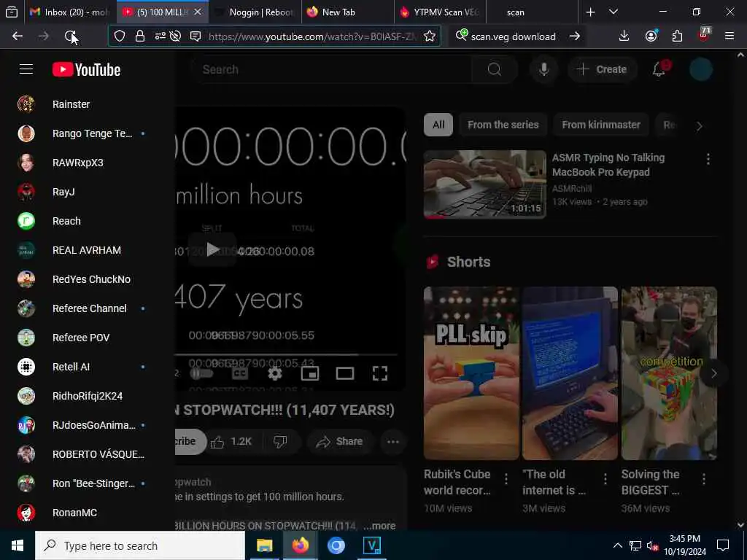Play the video with center play button
This screenshot has height=560, width=747.
pyautogui.click(x=212, y=249)
